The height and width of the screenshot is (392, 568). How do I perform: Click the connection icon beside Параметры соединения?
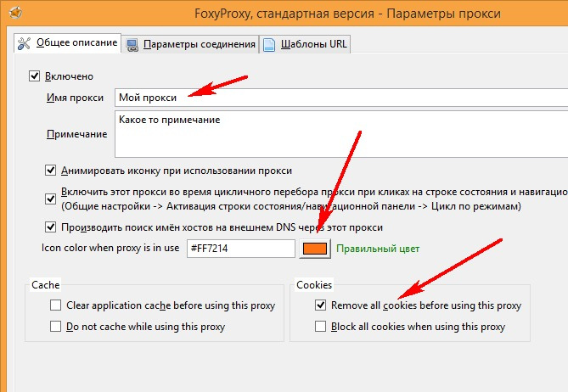coord(132,44)
